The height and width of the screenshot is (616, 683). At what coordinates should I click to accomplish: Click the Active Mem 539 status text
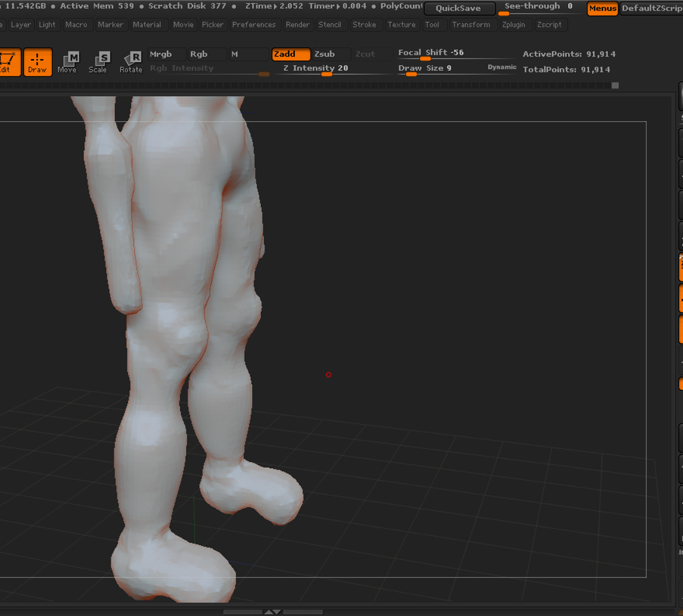point(97,6)
